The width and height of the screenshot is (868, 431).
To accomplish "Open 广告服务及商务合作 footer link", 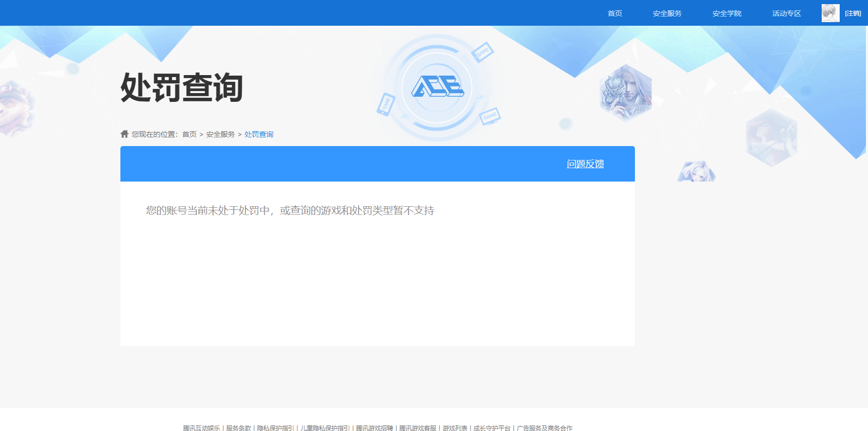I will (544, 428).
